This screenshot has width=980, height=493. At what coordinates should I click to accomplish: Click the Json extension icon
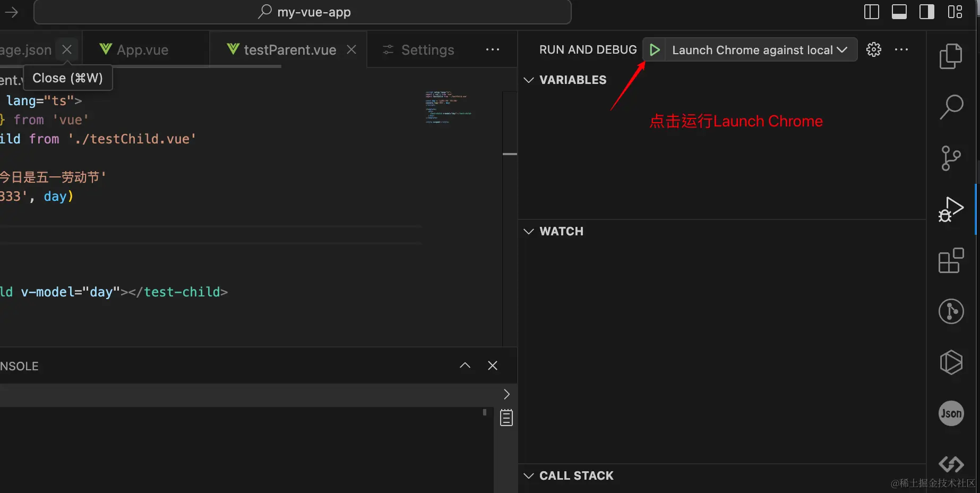(951, 413)
